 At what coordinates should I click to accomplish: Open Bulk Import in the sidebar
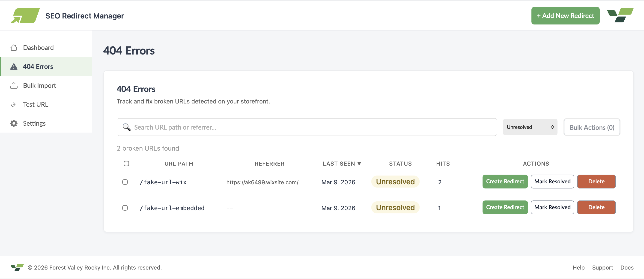click(x=39, y=86)
